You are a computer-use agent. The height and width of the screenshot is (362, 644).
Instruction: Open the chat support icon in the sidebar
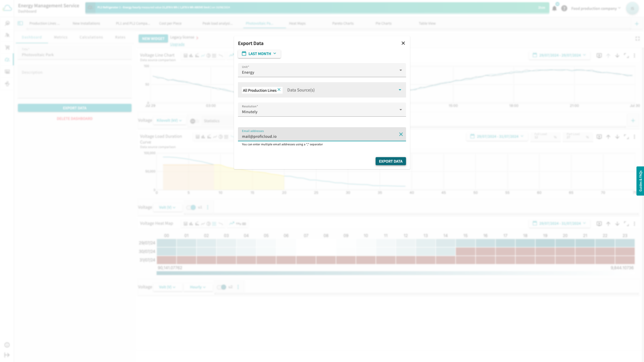point(7,23)
